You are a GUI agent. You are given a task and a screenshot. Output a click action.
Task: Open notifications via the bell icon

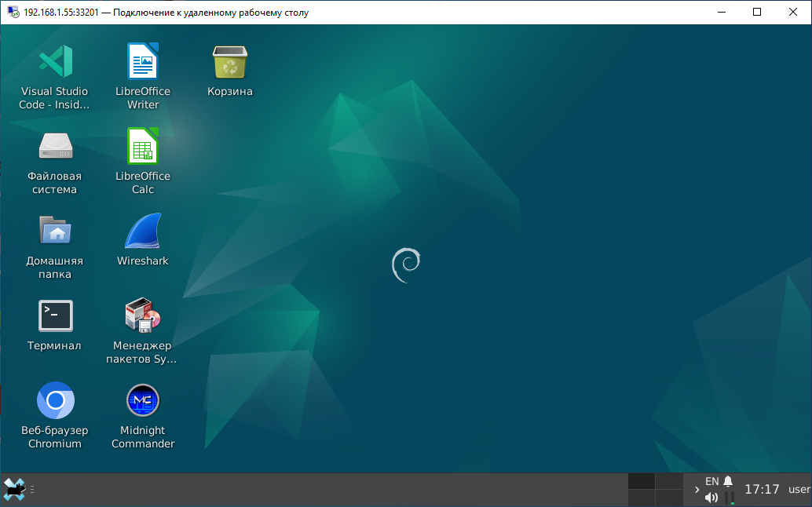point(728,482)
